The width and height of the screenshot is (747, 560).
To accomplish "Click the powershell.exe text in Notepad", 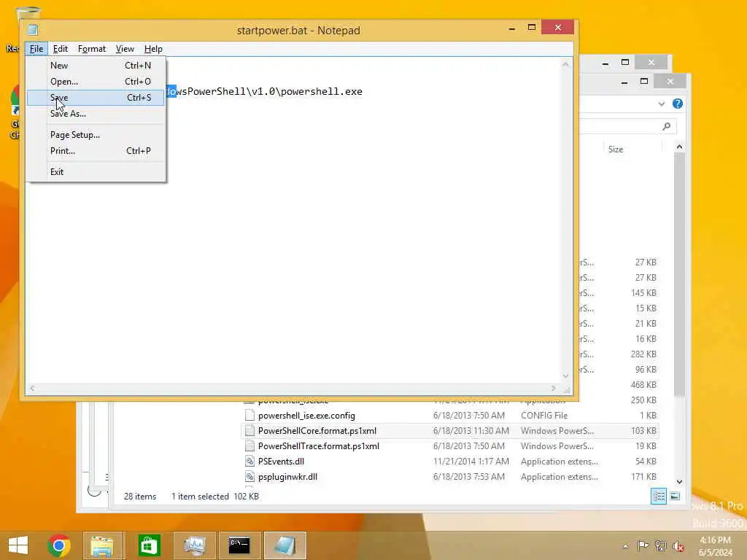I will coord(321,91).
